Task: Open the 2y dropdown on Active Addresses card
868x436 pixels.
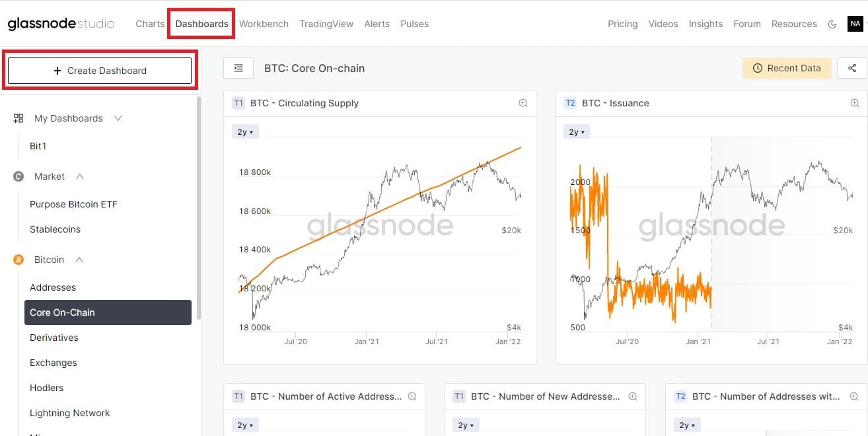Action: [x=246, y=425]
